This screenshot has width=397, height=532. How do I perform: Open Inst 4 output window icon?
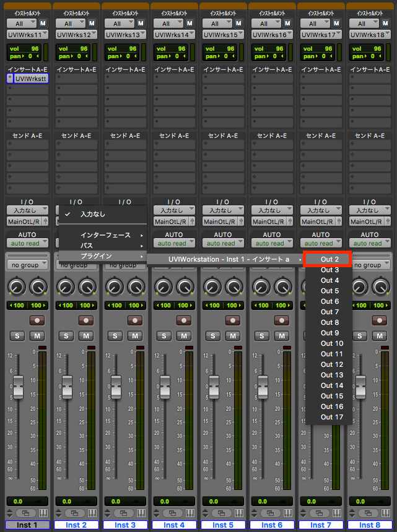172,513
